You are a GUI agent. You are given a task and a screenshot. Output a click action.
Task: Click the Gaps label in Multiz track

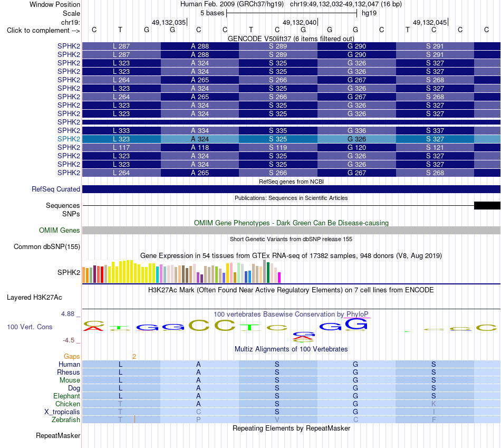point(72,357)
